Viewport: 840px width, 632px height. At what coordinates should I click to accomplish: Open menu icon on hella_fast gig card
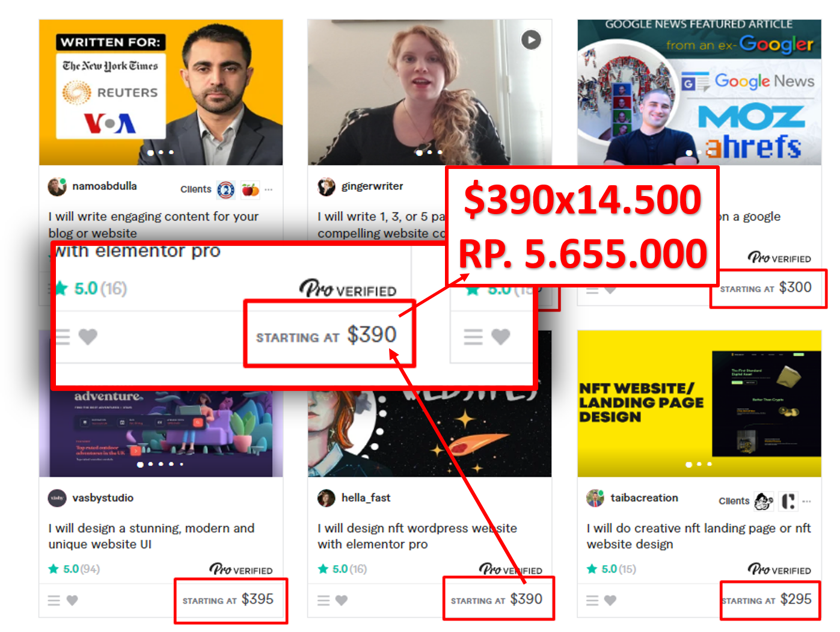(323, 600)
